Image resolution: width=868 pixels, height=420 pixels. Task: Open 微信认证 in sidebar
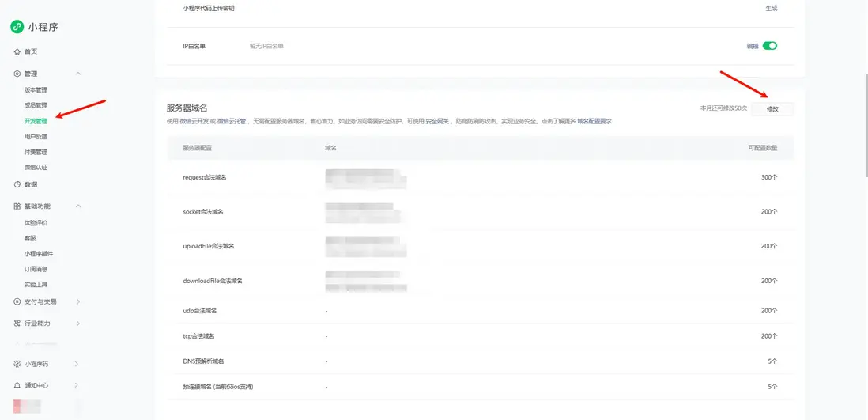pos(36,168)
